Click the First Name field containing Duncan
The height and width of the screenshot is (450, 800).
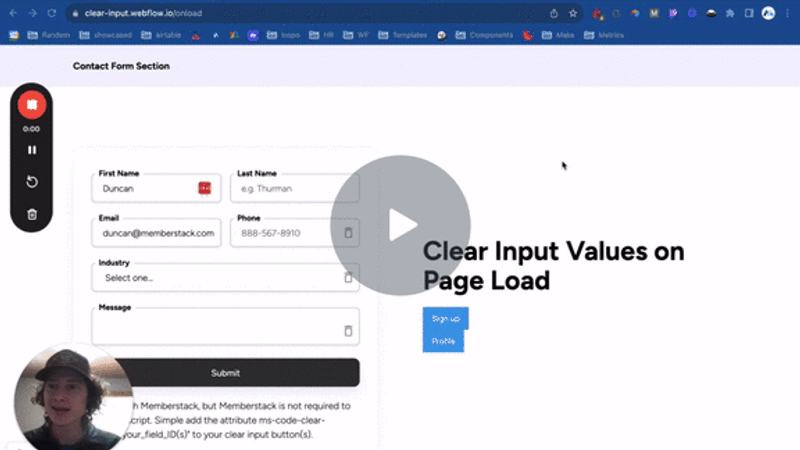[x=156, y=188]
